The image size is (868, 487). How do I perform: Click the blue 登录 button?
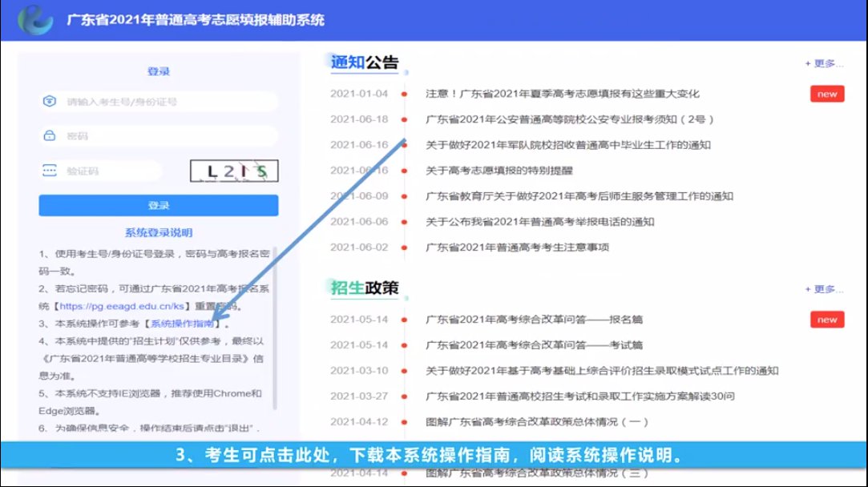[x=159, y=205]
